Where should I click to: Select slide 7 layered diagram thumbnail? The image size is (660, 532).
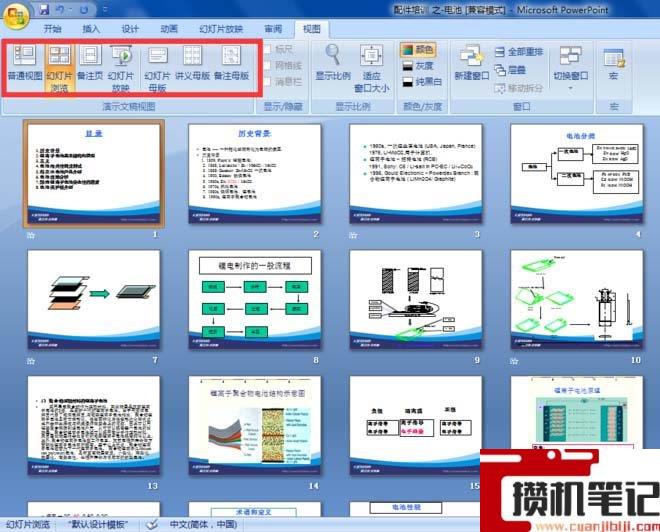pos(94,299)
